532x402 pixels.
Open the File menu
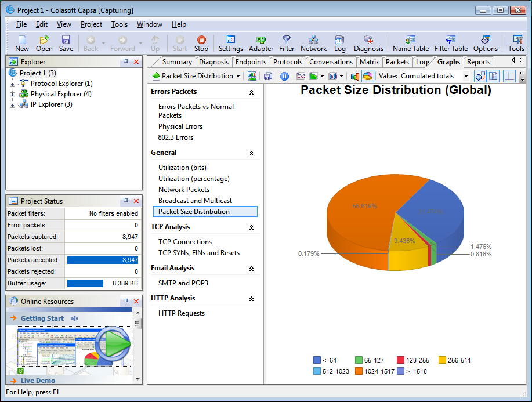coord(21,24)
